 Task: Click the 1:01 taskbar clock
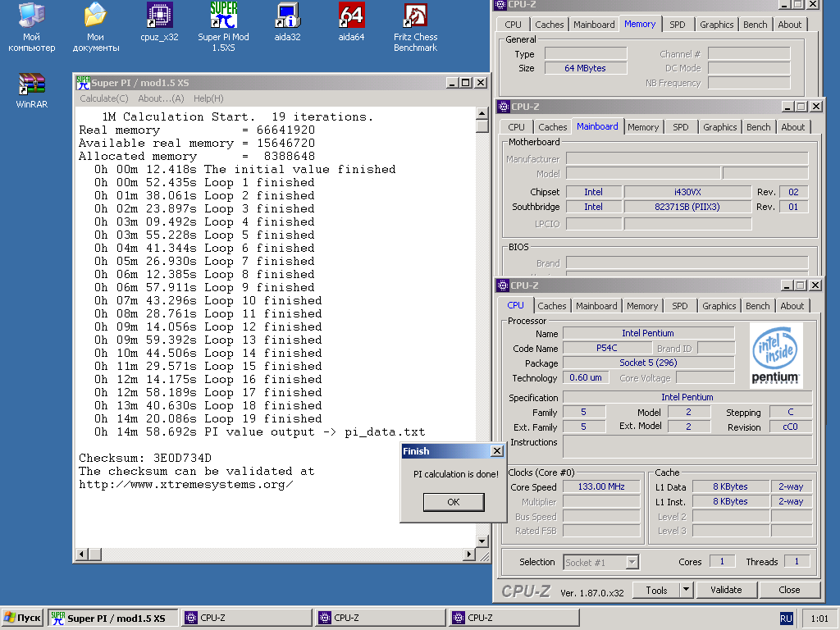pyautogui.click(x=819, y=619)
